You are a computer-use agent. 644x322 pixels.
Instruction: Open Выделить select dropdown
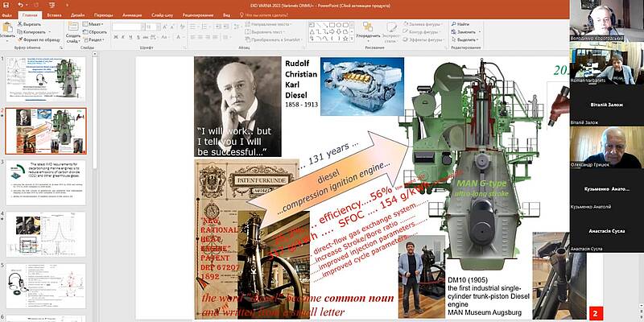coord(465,39)
